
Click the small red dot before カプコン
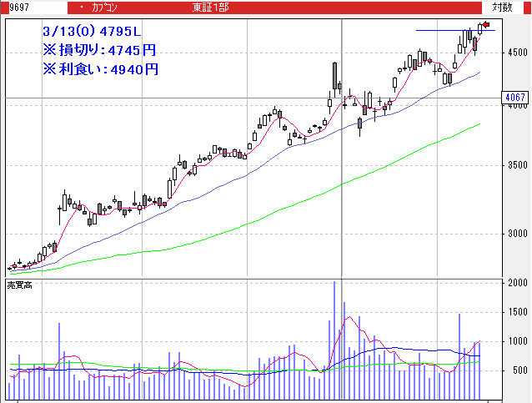pos(80,8)
